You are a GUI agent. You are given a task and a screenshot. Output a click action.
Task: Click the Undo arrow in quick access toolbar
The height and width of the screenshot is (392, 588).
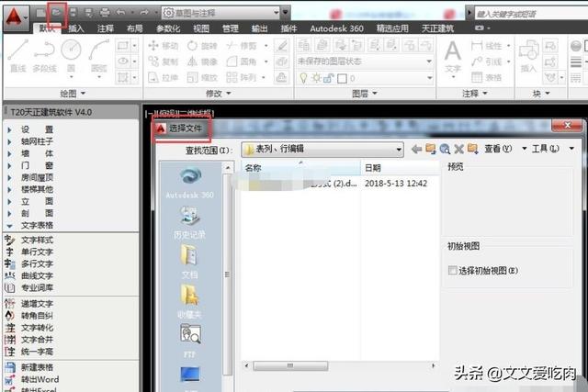(120, 13)
